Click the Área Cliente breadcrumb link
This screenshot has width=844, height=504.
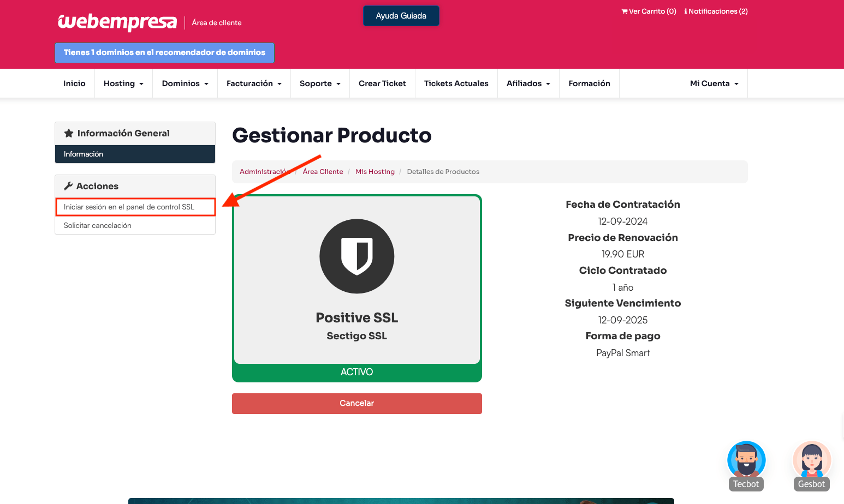323,172
